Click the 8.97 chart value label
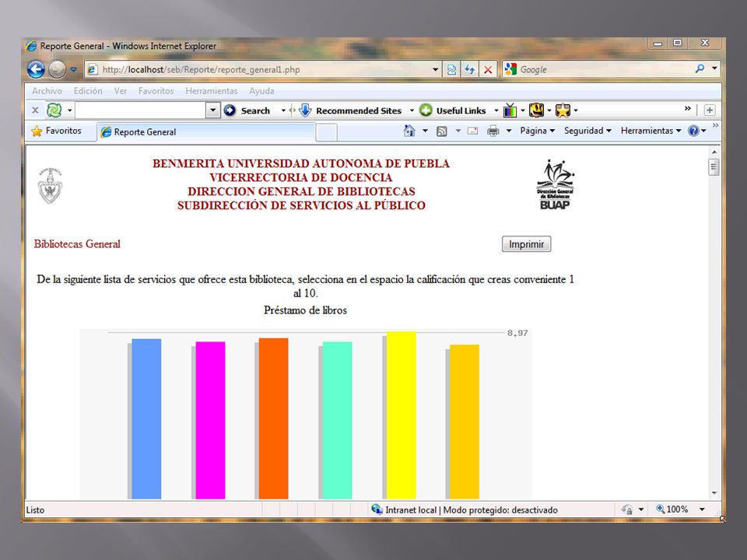The width and height of the screenshot is (747, 560). tap(517, 333)
